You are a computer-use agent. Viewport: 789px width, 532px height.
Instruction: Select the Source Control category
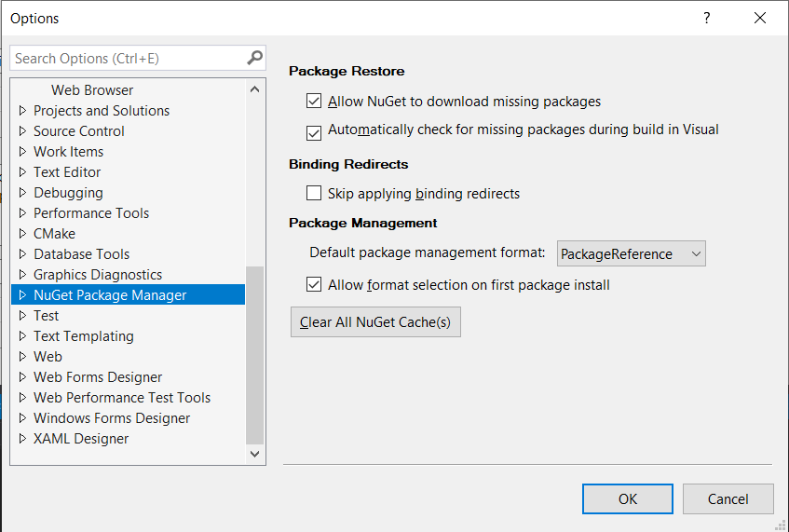pyautogui.click(x=78, y=130)
